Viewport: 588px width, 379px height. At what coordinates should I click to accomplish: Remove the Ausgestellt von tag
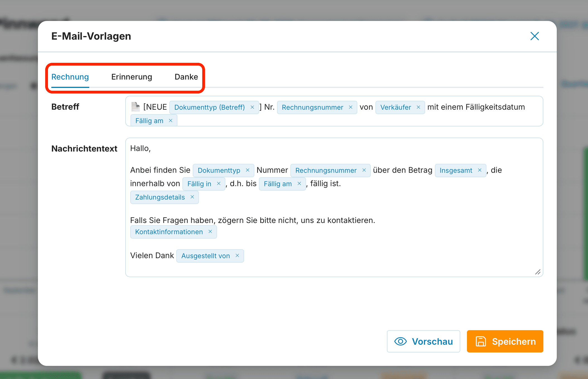(x=237, y=256)
